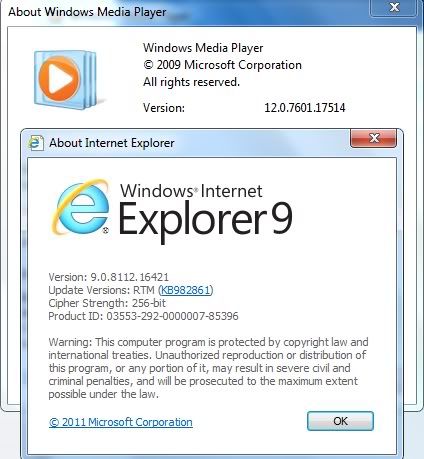This screenshot has height=459, width=424.
Task: Click the About Windows Media Player title text
Action: pos(87,12)
